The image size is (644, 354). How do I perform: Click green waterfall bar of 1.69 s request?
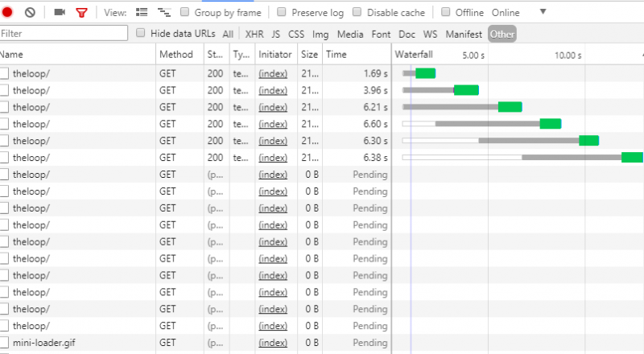(x=426, y=73)
